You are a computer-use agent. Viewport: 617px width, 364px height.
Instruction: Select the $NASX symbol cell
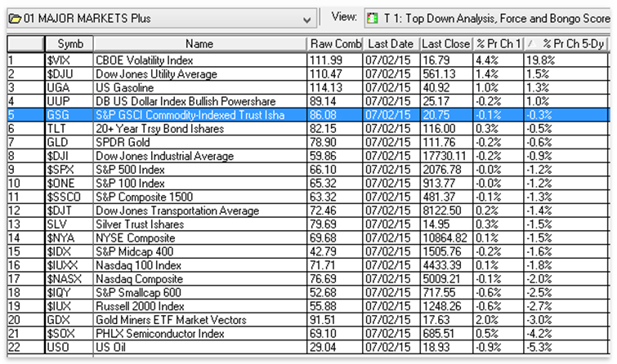click(x=69, y=279)
